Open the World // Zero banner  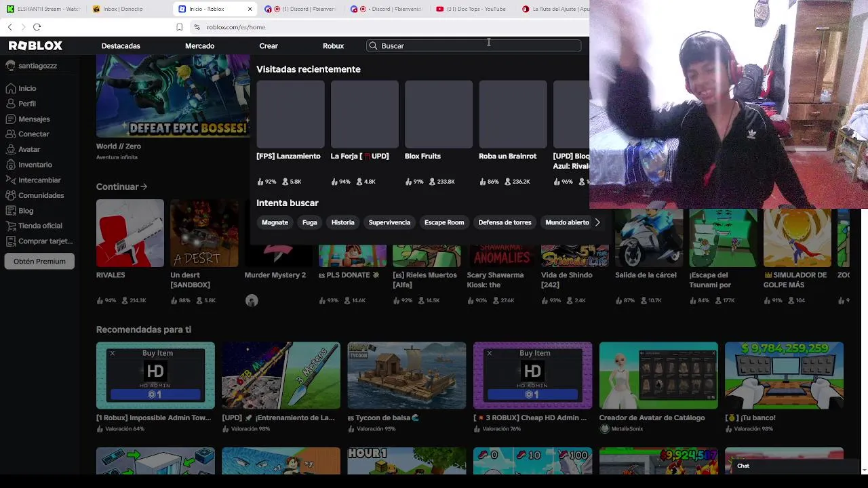pos(172,96)
